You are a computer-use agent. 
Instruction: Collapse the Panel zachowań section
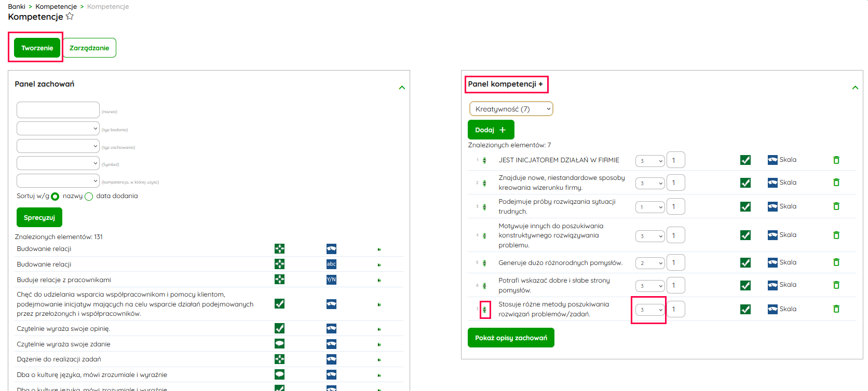tap(402, 88)
